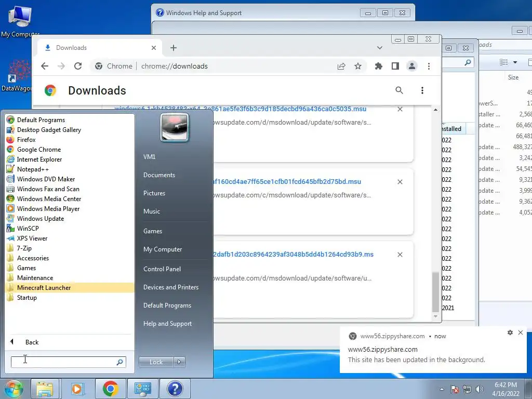Open the VM1 user folder
Image resolution: width=532 pixels, height=399 pixels.
coord(149,157)
